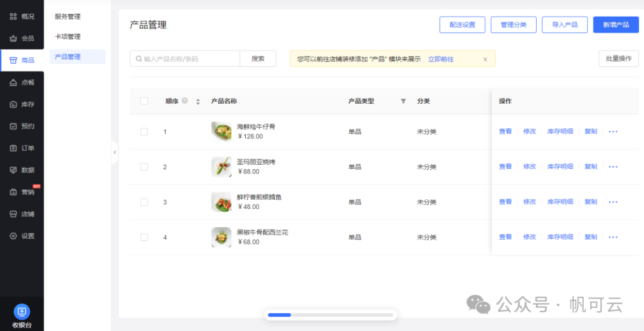Click 库存明细 for 鲜柠香煎银鳕鱼
The width and height of the screenshot is (644, 331).
[x=560, y=202]
